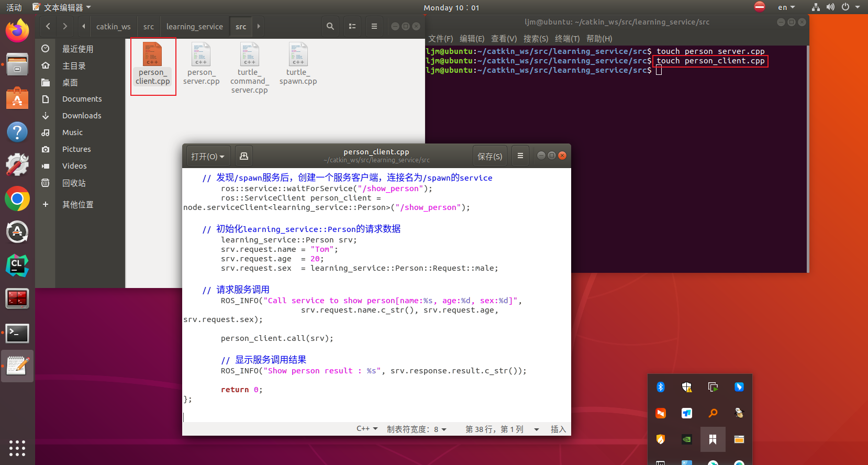
Task: Click the highlighted white bookmark tray icon
Action: (x=713, y=439)
